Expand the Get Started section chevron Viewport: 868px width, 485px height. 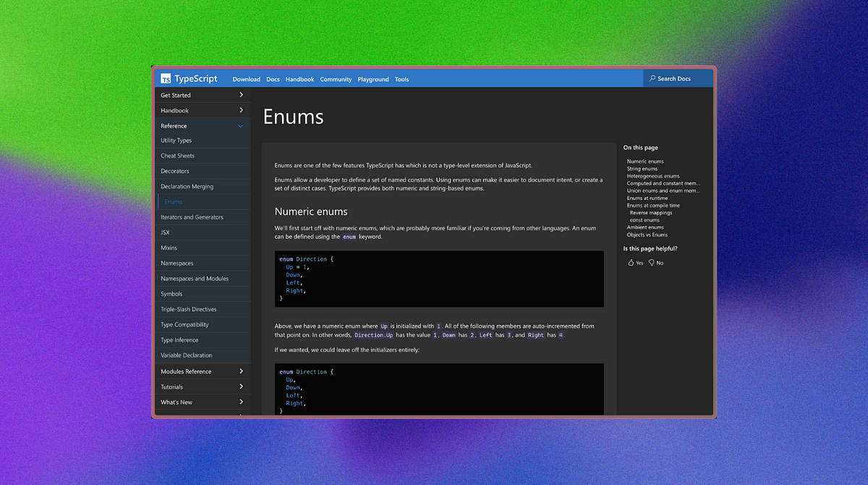[241, 95]
